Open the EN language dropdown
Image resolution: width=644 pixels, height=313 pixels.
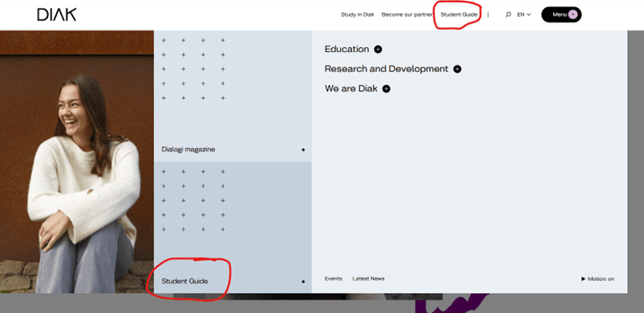click(524, 14)
